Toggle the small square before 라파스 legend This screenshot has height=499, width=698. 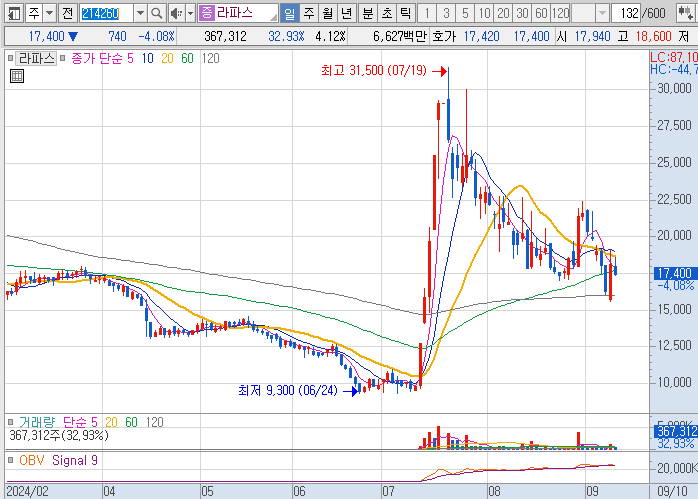(10, 58)
